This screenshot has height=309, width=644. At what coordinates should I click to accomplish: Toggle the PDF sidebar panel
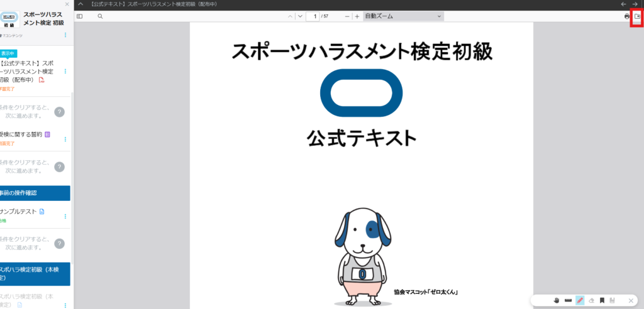pos(79,16)
